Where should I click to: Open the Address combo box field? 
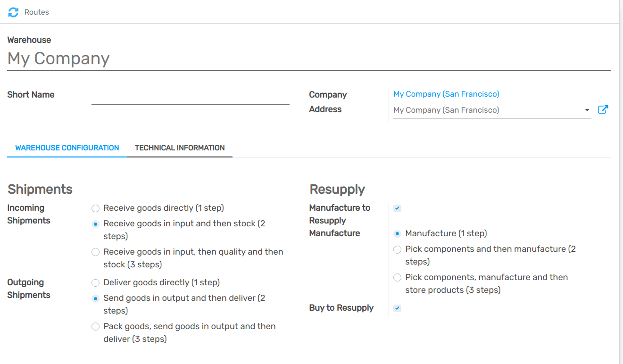coord(486,110)
